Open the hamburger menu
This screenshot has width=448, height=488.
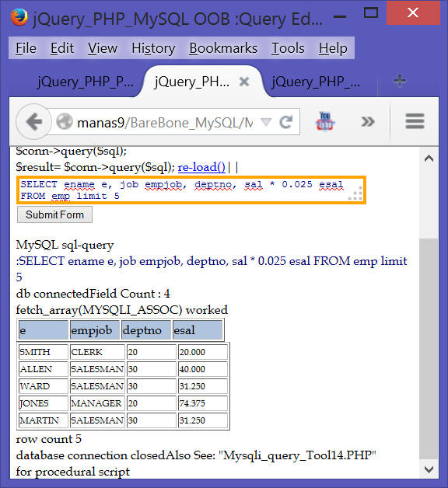coord(415,121)
